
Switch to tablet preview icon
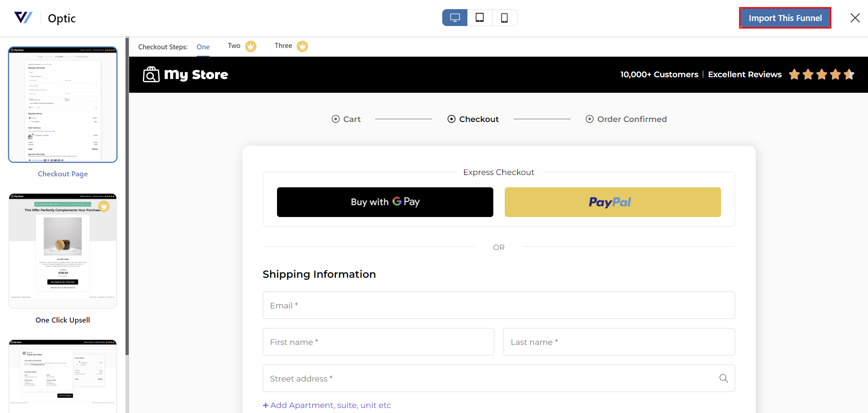[x=480, y=17]
